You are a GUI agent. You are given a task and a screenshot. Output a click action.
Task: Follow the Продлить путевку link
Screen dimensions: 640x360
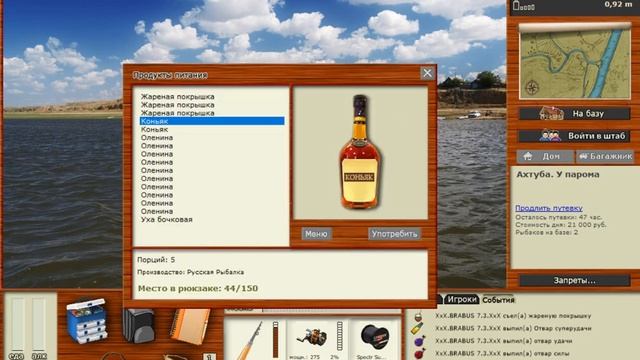click(549, 208)
